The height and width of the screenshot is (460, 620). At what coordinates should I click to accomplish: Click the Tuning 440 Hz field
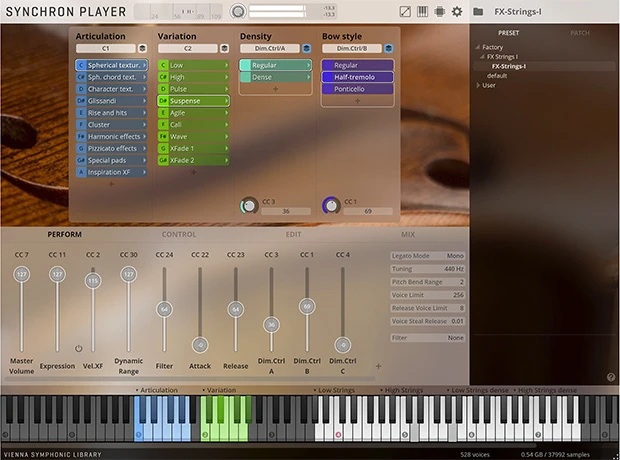tap(427, 269)
